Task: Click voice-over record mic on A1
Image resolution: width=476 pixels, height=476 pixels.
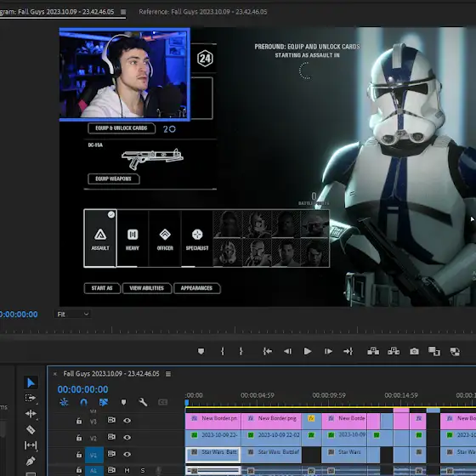Action: pos(158,470)
